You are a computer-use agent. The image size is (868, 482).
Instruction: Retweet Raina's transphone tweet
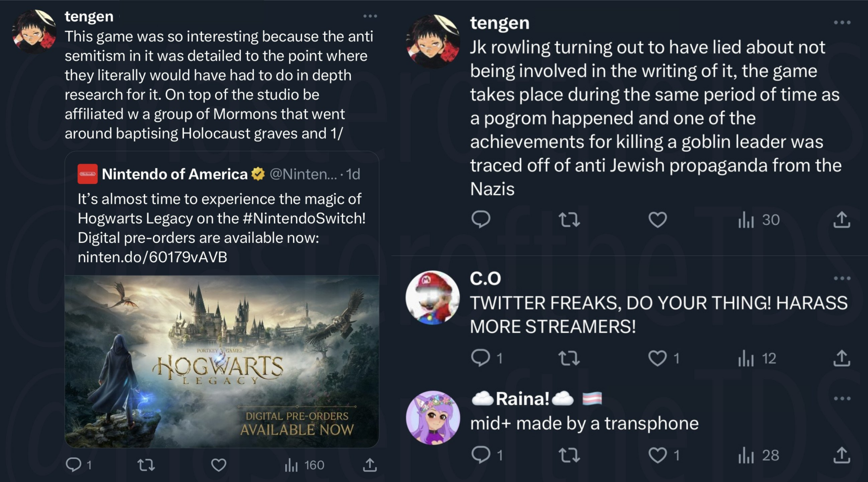point(569,455)
